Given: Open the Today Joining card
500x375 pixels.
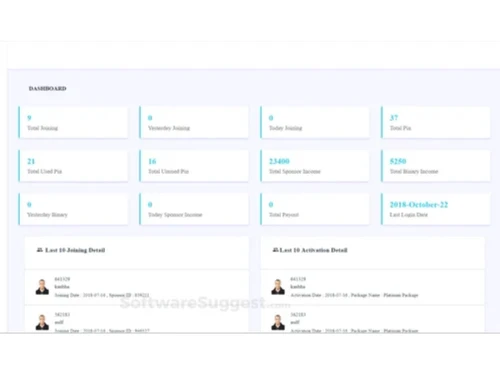Looking at the screenshot, I should (315, 122).
